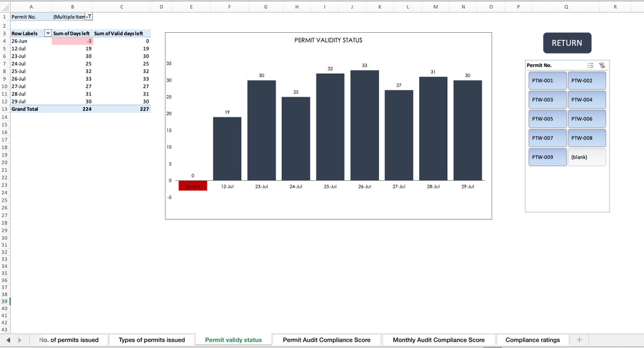Switch to Permit Audit Compliance Score tab
Image resolution: width=644 pixels, height=348 pixels.
click(x=327, y=340)
